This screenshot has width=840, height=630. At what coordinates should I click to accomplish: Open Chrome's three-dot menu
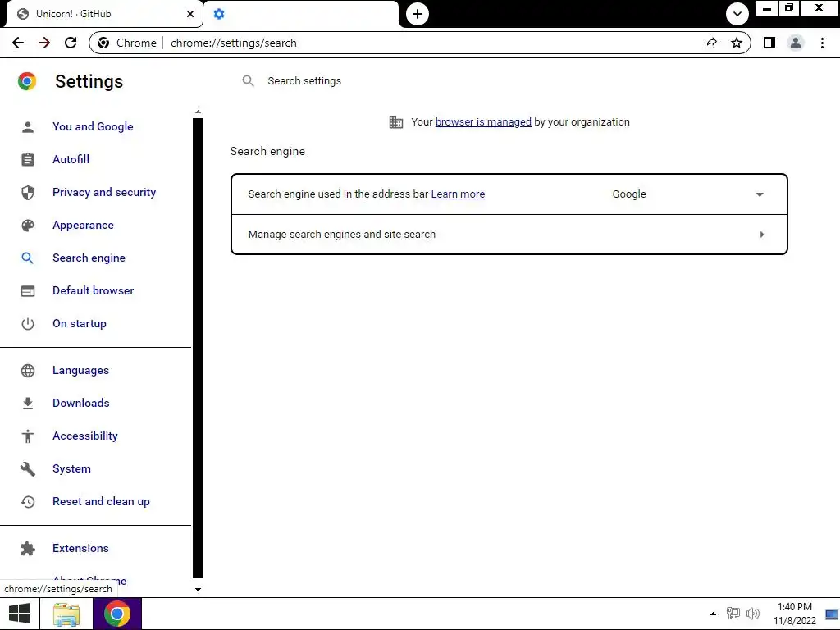click(822, 43)
